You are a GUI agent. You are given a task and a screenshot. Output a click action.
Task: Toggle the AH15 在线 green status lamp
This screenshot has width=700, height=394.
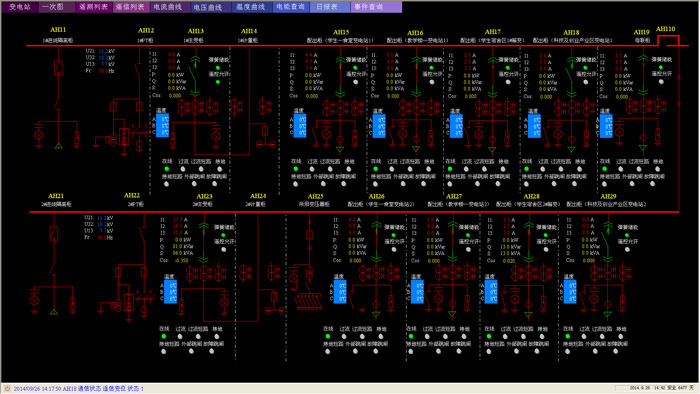click(296, 169)
